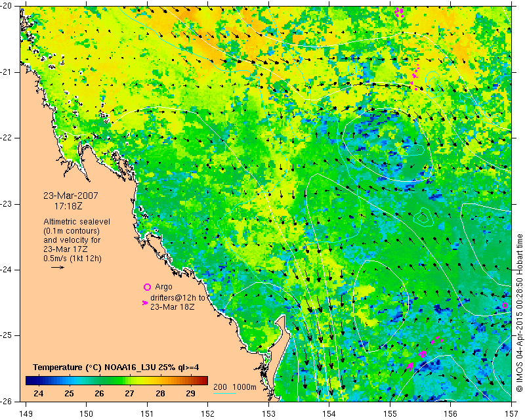Screen dimensions: 525x420
Task: Click the 'drifters@12h to' legend label
Action: pos(177,297)
